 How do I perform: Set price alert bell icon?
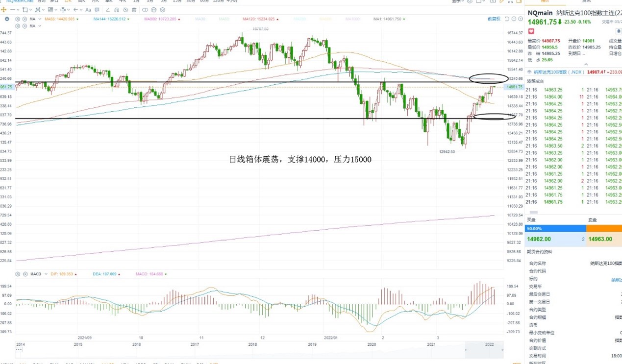tap(619, 31)
